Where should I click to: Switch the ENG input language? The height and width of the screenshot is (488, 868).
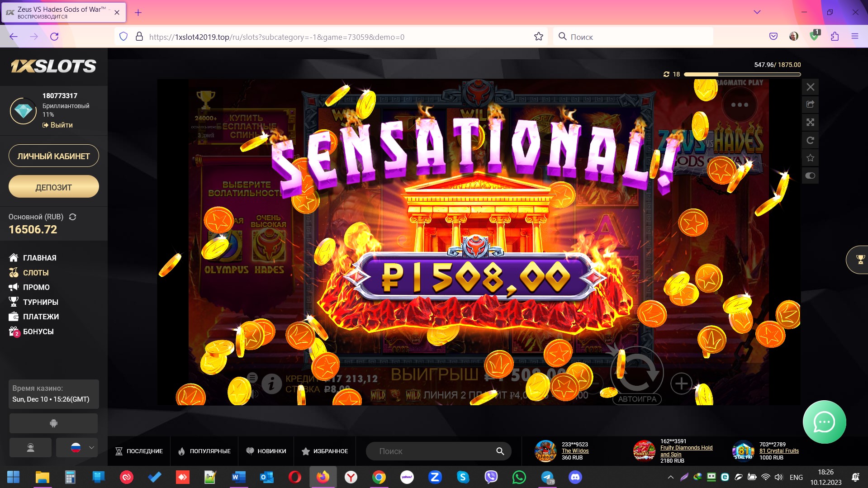click(x=796, y=477)
